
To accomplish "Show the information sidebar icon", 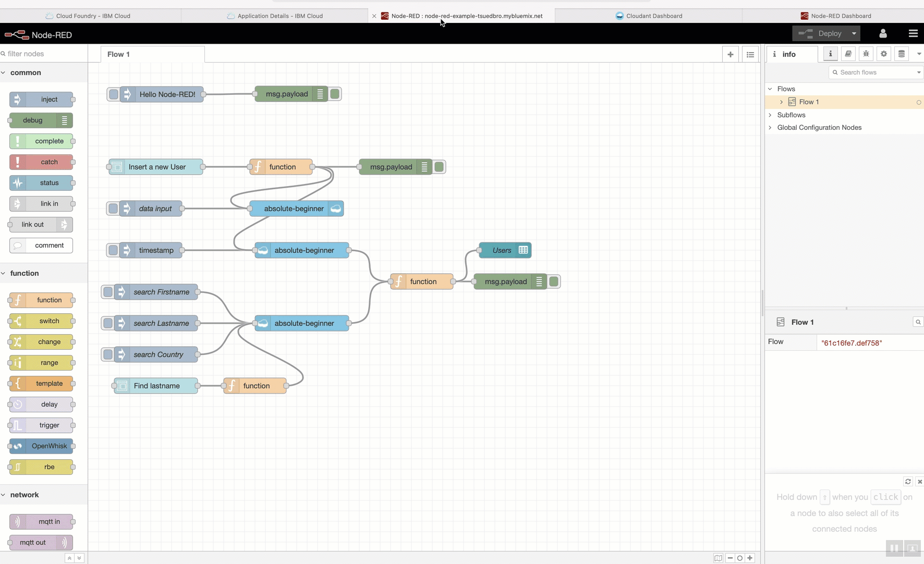I will click(831, 54).
